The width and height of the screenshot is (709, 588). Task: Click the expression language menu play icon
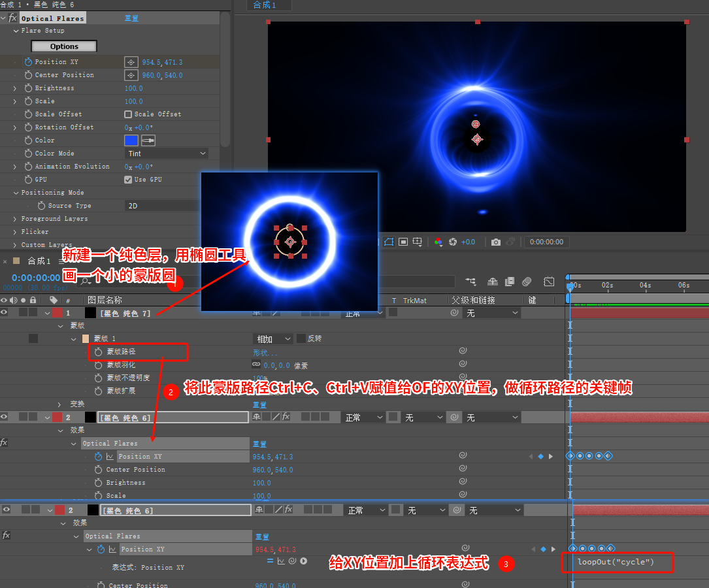click(x=304, y=561)
